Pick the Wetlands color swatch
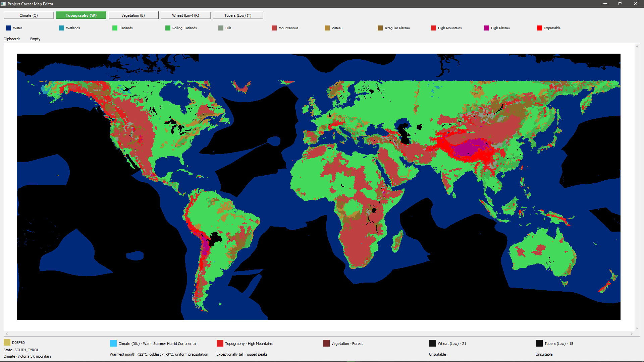 [x=62, y=28]
